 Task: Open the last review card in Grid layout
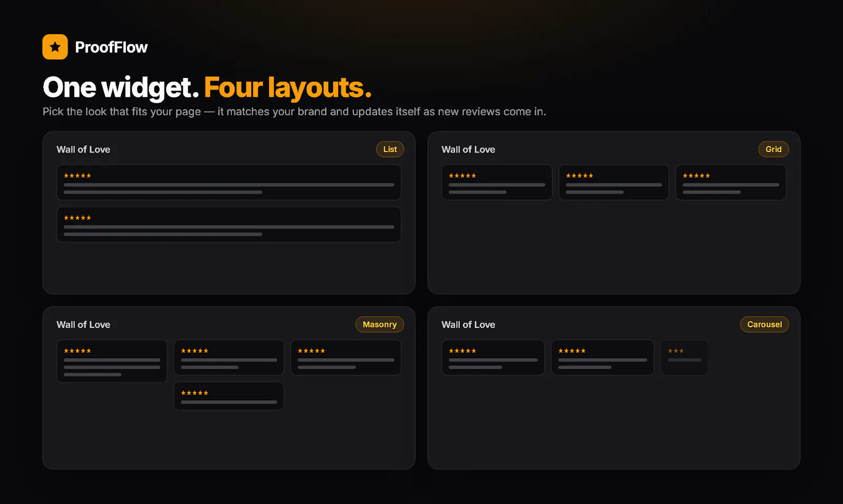(731, 182)
